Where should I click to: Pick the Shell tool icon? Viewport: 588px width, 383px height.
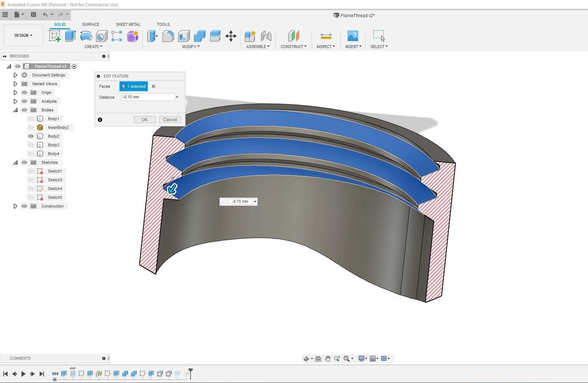(x=184, y=36)
